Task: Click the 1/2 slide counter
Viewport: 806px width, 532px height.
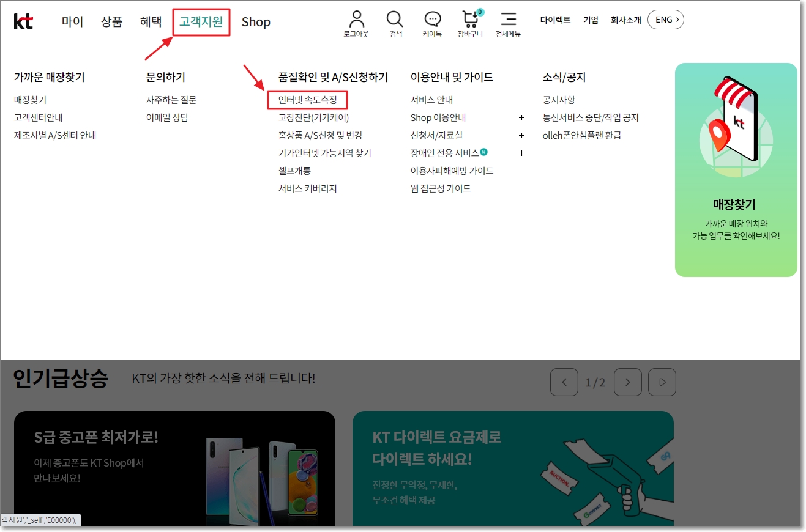Action: [595, 383]
